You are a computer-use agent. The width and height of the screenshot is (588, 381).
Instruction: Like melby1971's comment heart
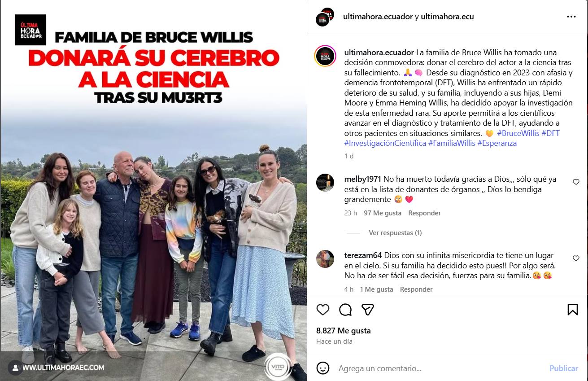click(x=576, y=182)
